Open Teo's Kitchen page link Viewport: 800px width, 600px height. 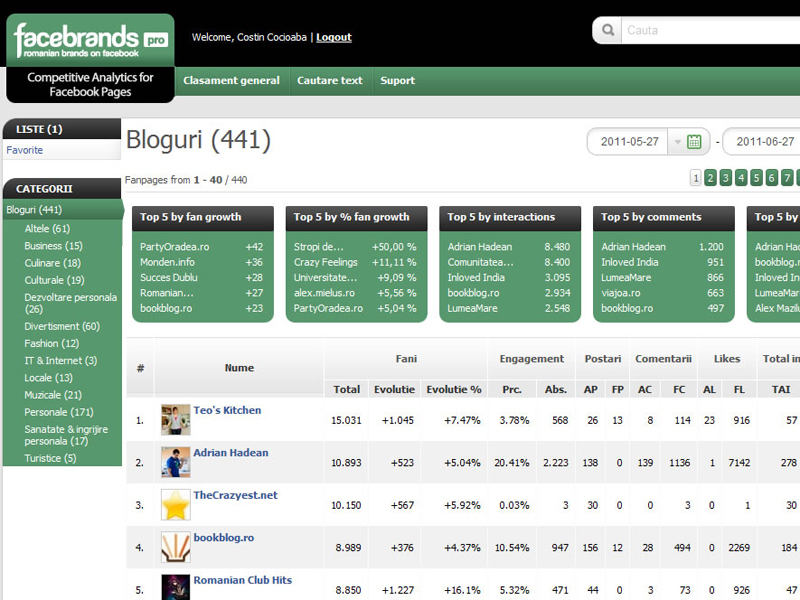(x=227, y=410)
